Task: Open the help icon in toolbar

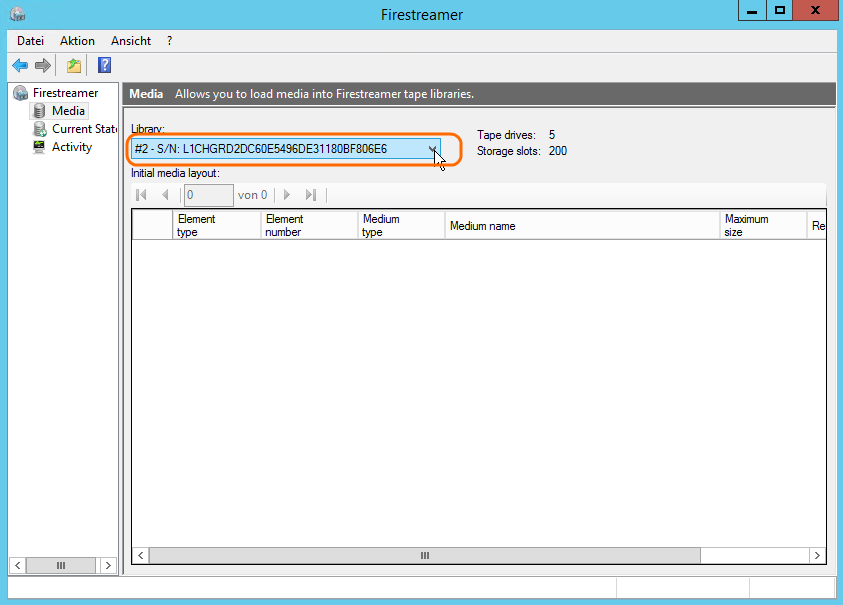Action: point(104,66)
